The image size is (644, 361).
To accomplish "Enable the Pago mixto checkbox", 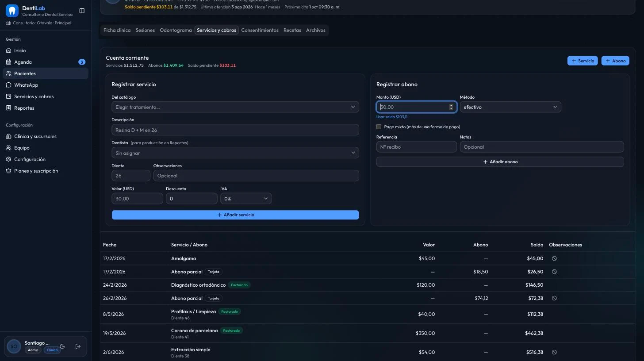I will (379, 127).
